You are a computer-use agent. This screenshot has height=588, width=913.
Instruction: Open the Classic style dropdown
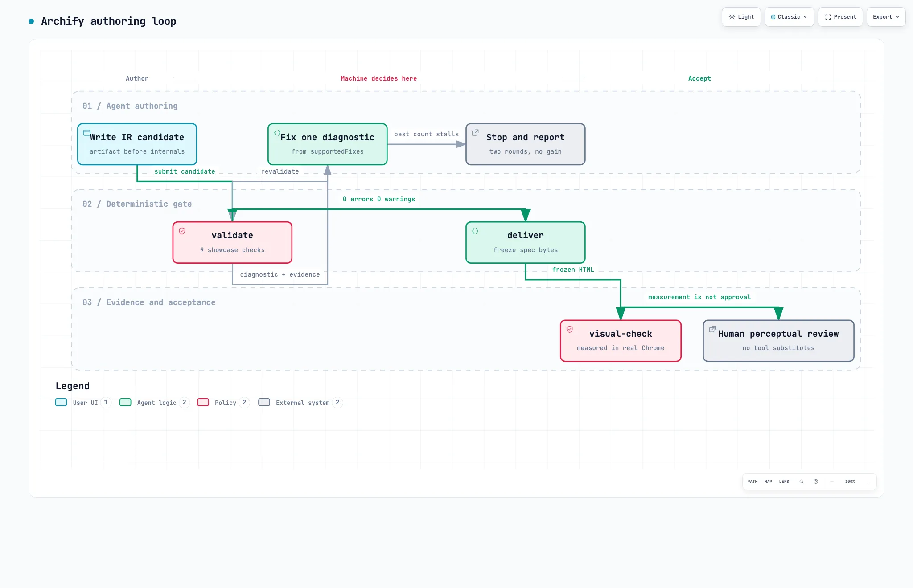pyautogui.click(x=790, y=17)
